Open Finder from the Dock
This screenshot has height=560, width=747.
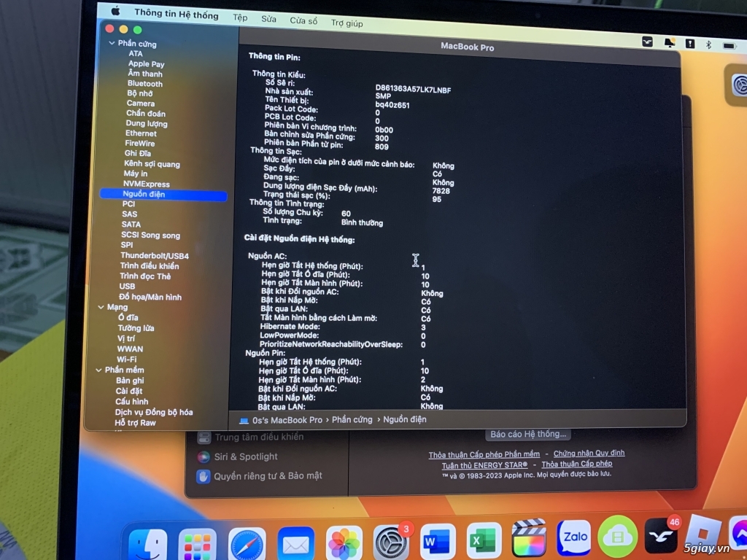point(147,545)
